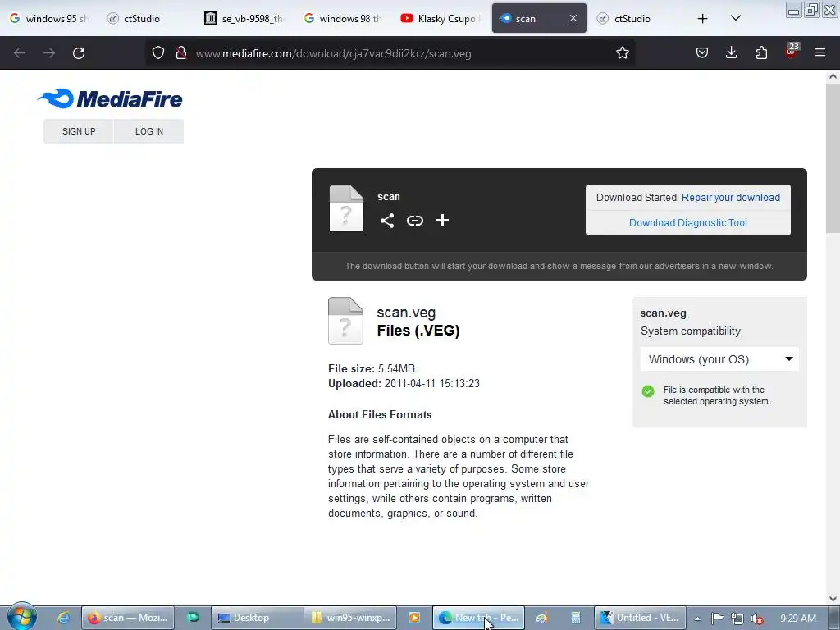Open the tracking protection shield icon
Screen dimensions: 840x630
158,53
